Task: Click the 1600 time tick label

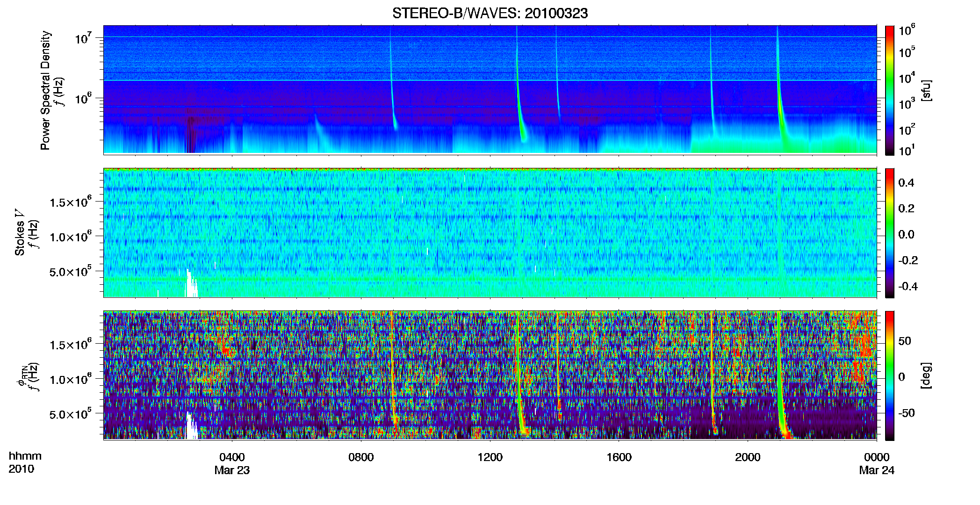Action: (x=619, y=457)
